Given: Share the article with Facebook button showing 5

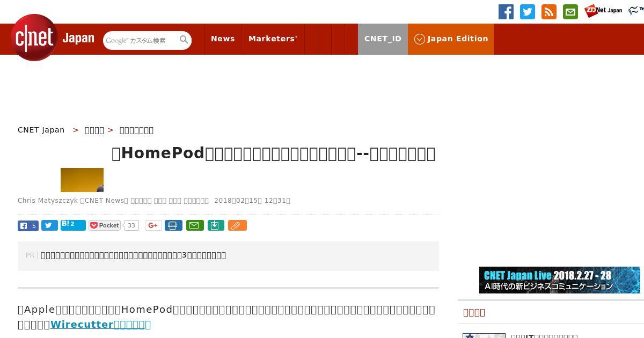Looking at the screenshot, I should pyautogui.click(x=28, y=225).
